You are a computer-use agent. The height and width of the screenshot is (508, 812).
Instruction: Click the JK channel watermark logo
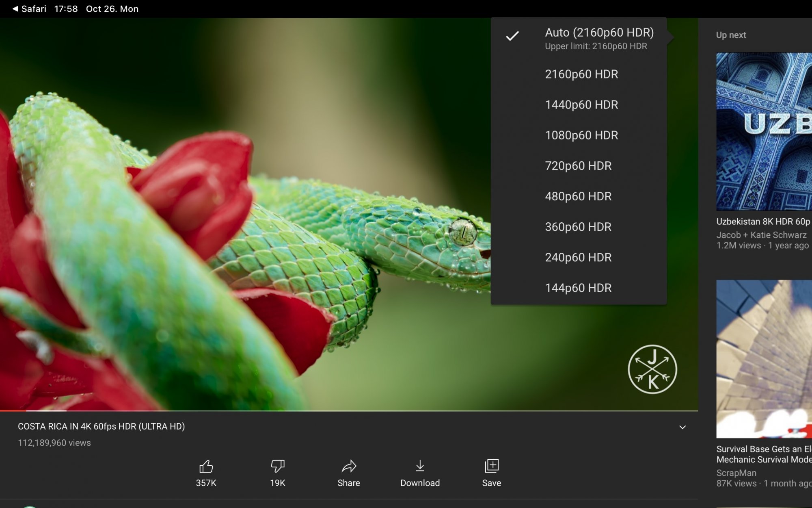(652, 369)
